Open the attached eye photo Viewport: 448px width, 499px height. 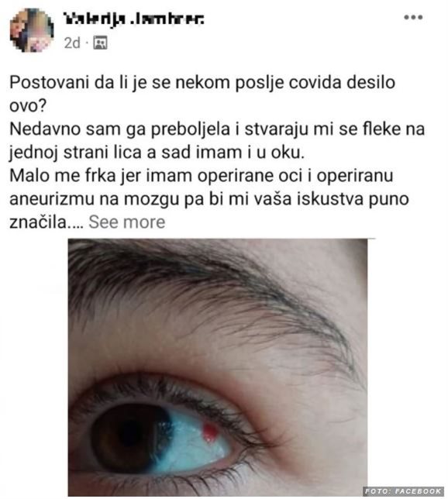click(218, 367)
